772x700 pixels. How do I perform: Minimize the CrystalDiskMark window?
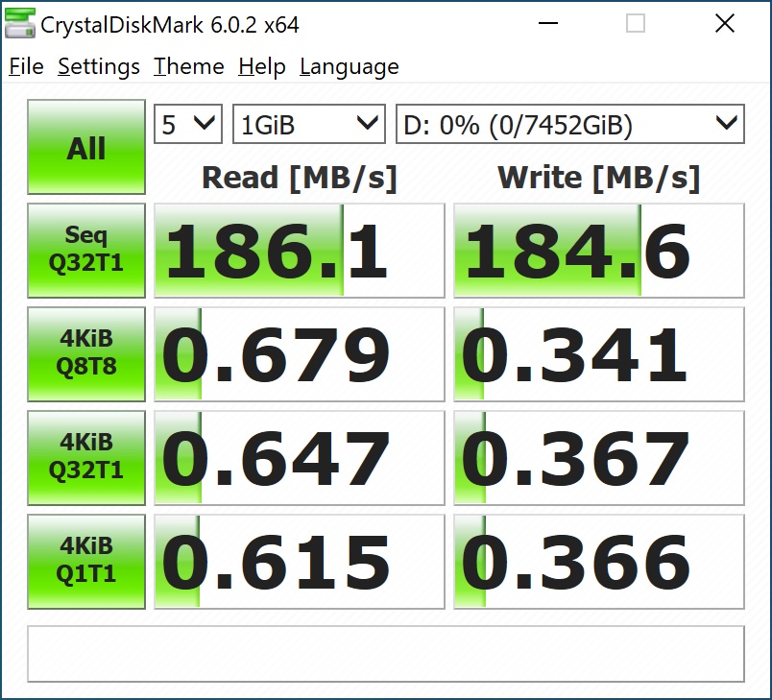pos(548,23)
